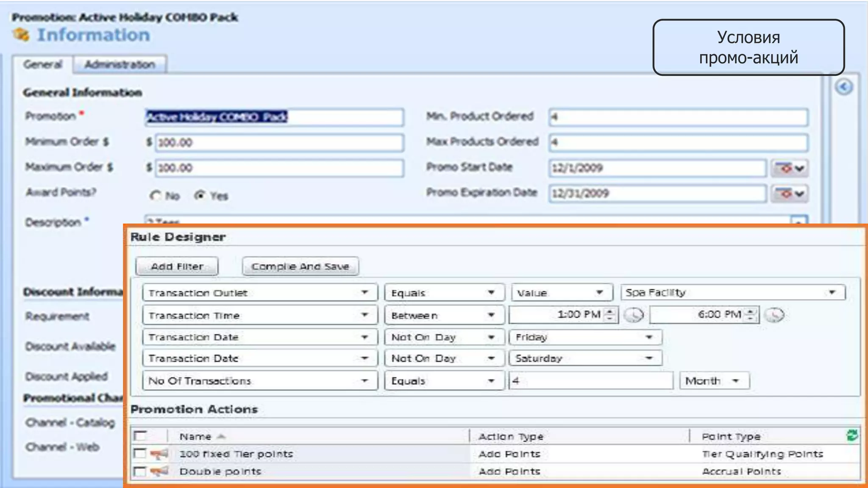Select the No radio for Award Points
The image size is (868, 488).
(156, 196)
